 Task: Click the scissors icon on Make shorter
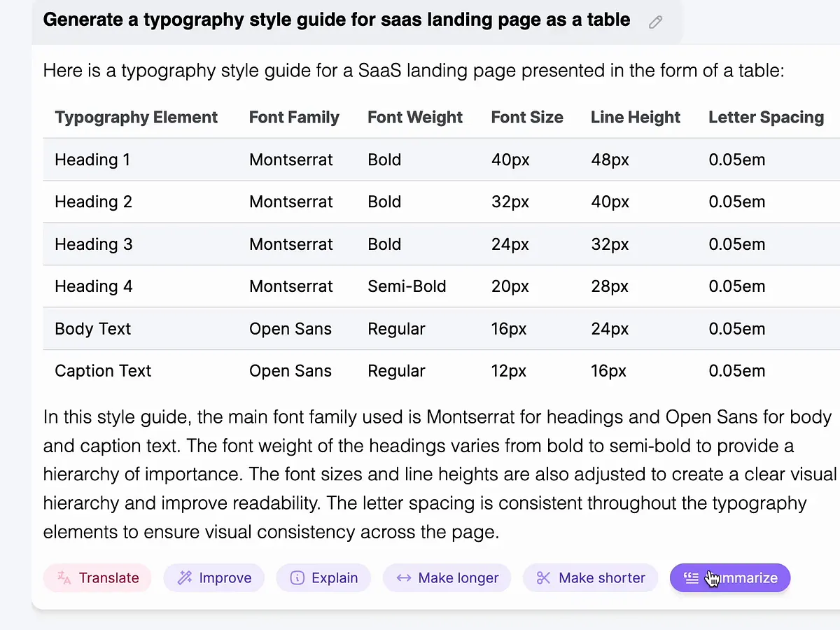tap(543, 577)
